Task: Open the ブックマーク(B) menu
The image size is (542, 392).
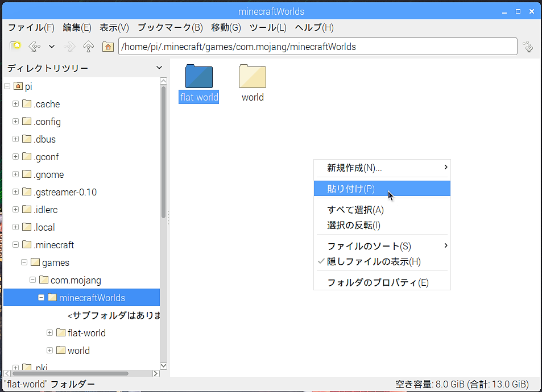Action: [170, 28]
